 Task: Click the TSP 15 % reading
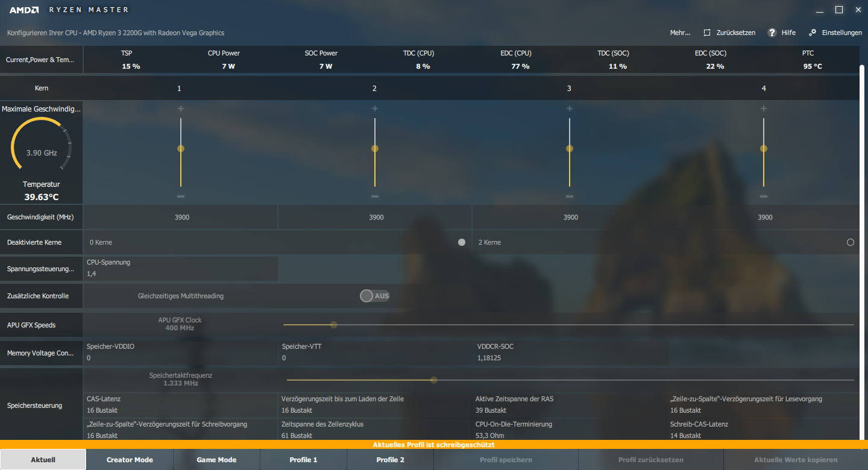coord(131,60)
